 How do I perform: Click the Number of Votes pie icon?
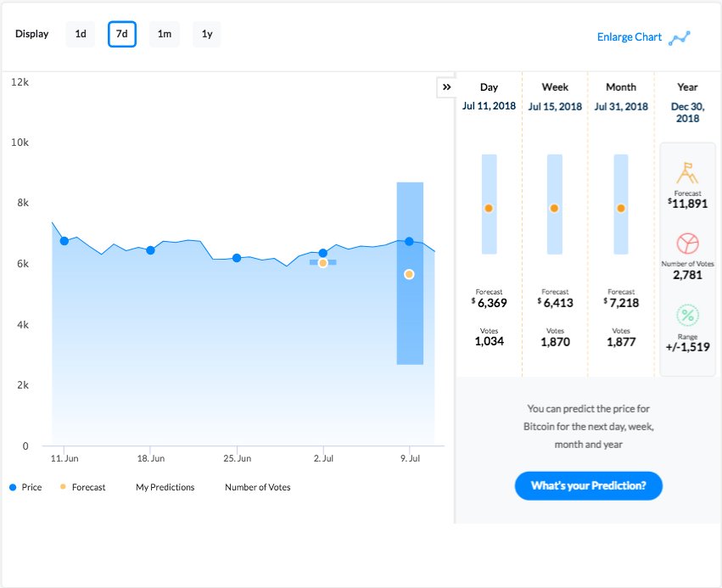[x=687, y=244]
